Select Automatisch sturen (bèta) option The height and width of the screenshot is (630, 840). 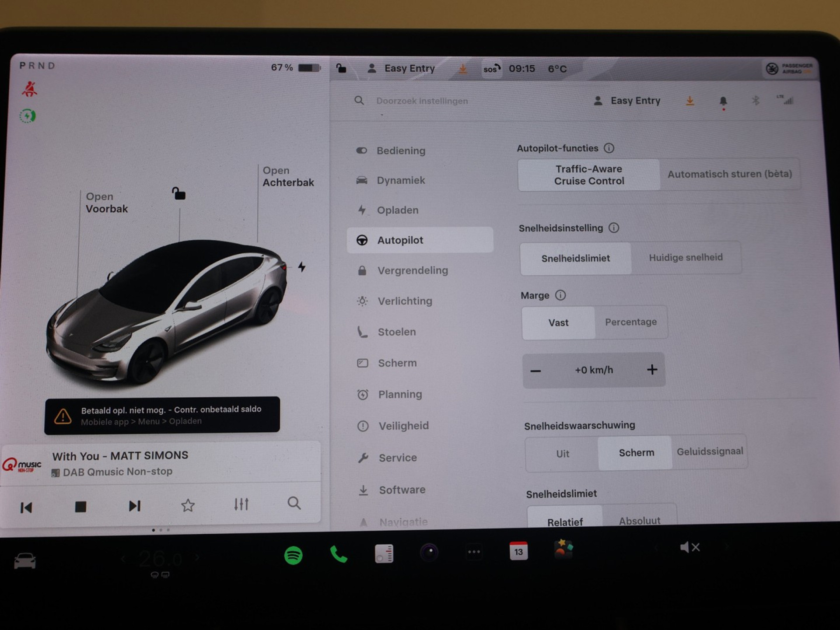coord(729,174)
